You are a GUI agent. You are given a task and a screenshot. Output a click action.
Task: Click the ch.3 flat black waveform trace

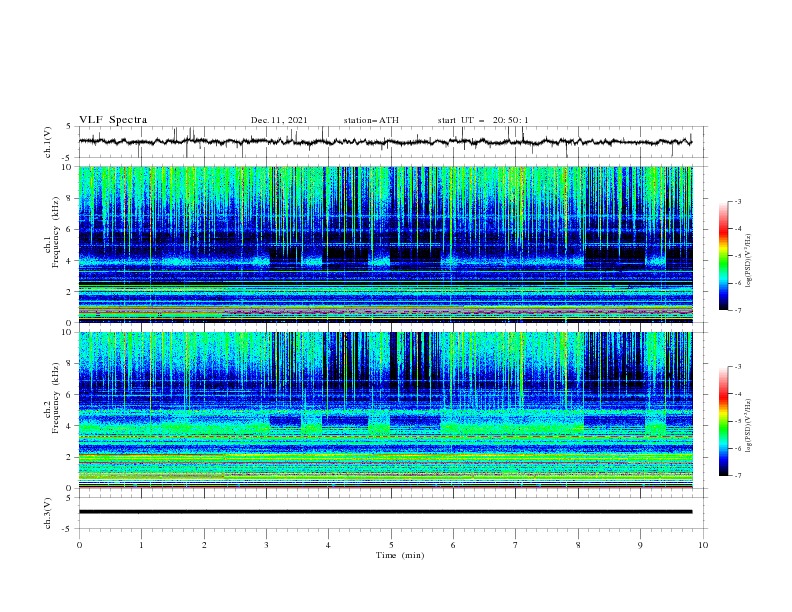pyautogui.click(x=385, y=512)
